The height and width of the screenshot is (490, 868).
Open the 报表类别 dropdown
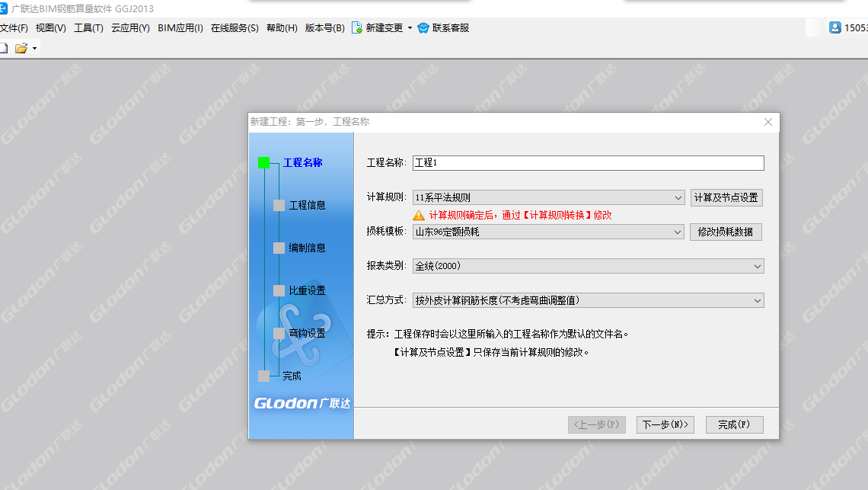[x=589, y=266]
